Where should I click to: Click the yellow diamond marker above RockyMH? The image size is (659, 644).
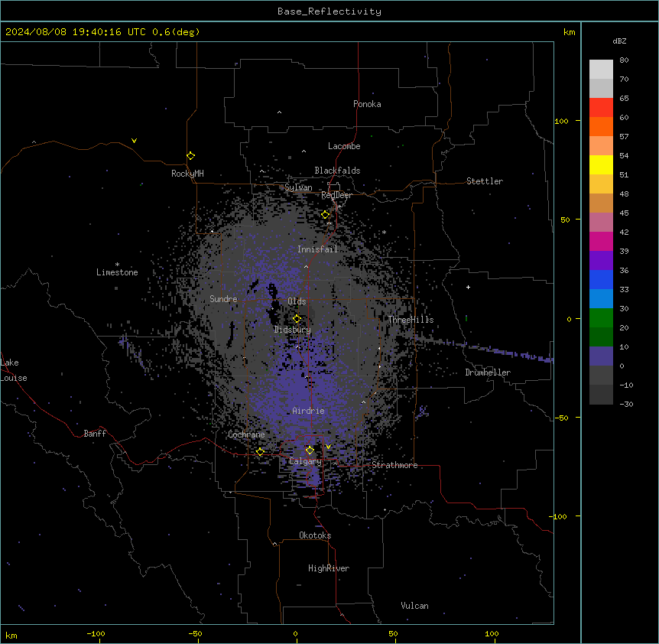190,155
